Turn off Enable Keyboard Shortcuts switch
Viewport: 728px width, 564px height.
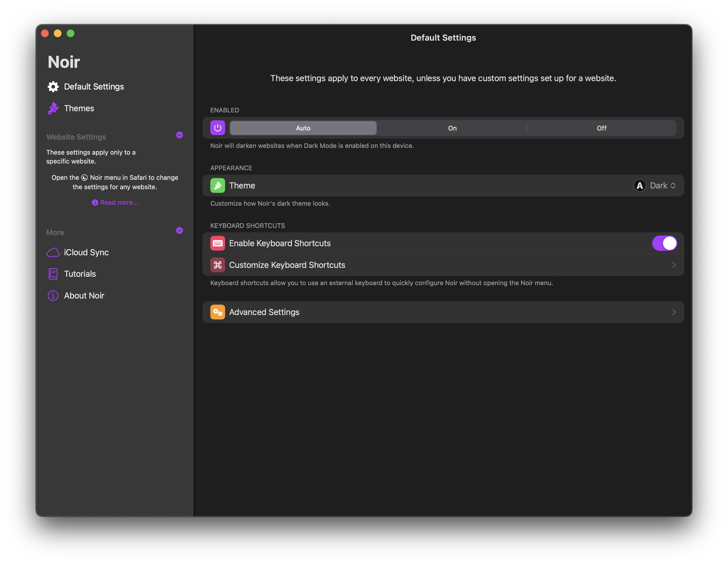pyautogui.click(x=664, y=243)
